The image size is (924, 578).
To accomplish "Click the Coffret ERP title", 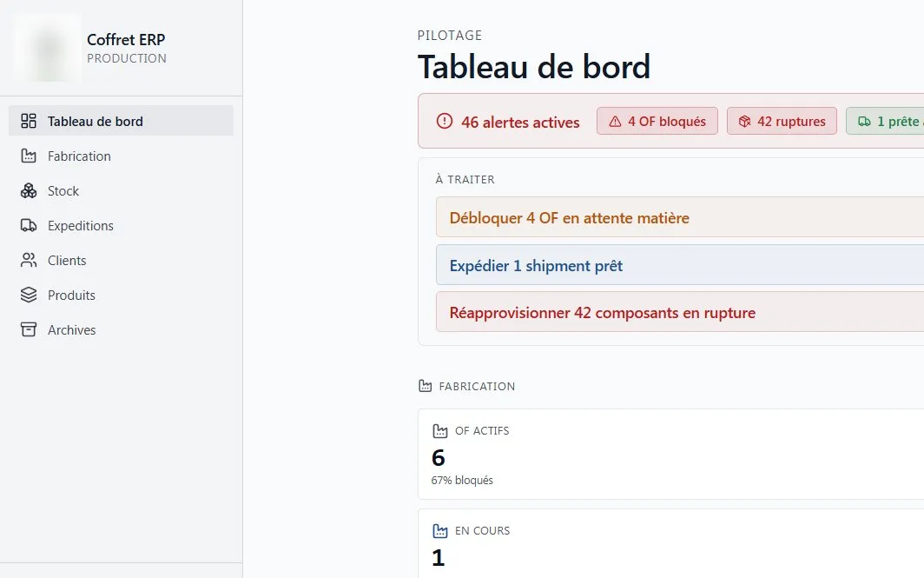I will [126, 39].
